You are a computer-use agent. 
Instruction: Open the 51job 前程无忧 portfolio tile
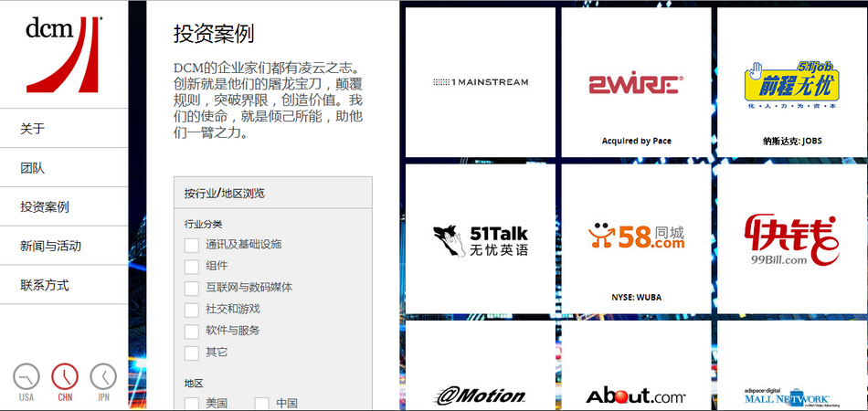click(792, 82)
